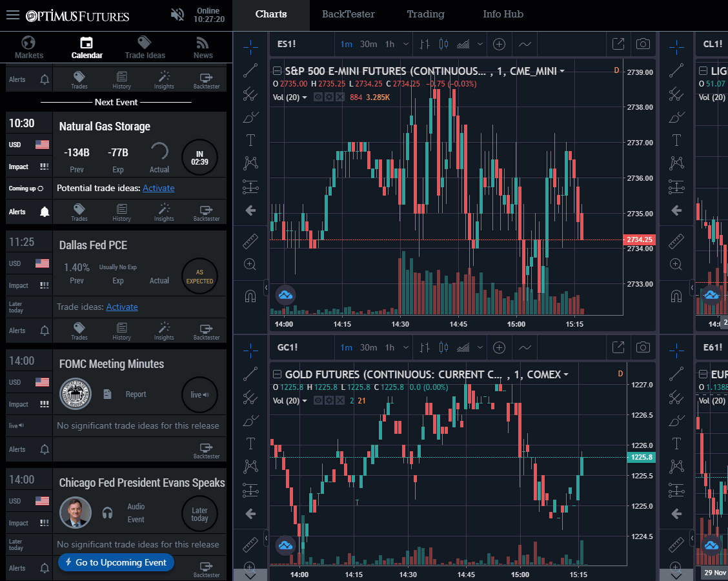This screenshot has width=728, height=581.
Task: Open Vol indicator settings on the ES1! chart
Action: 329,97
